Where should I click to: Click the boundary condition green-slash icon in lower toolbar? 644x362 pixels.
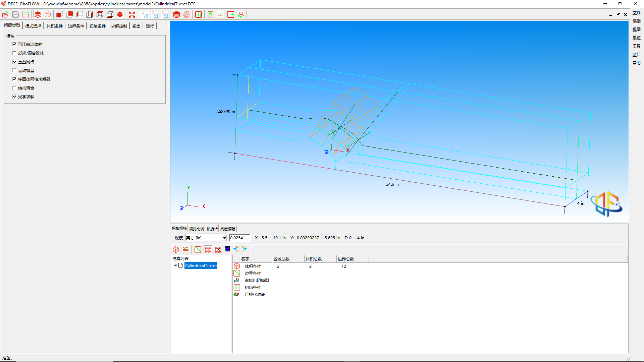pyautogui.click(x=198, y=249)
